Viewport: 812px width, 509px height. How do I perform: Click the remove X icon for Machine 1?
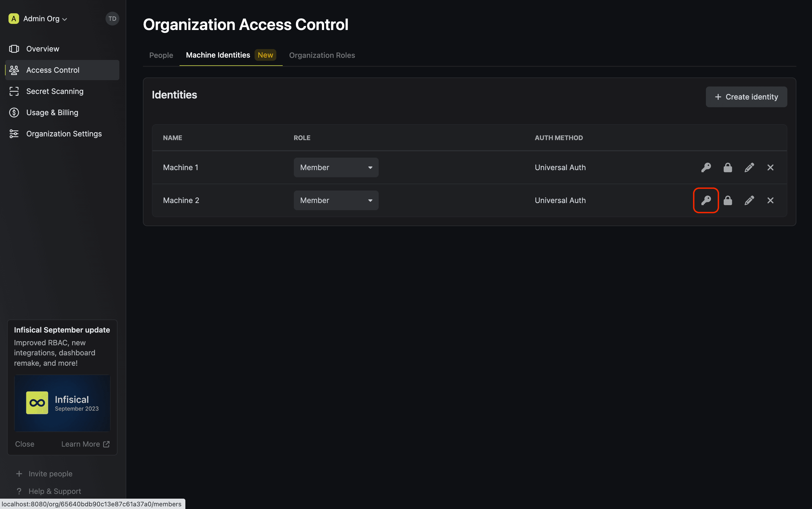point(770,167)
